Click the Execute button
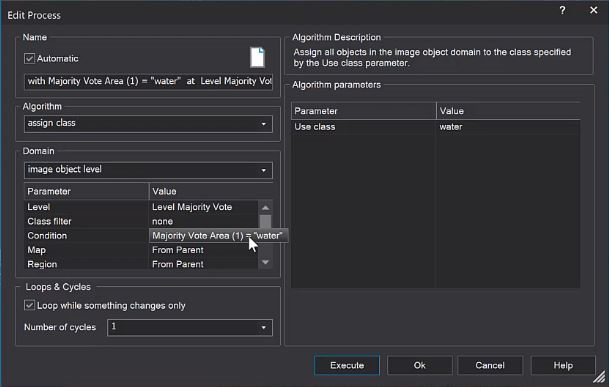The height and width of the screenshot is (387, 609). (347, 365)
